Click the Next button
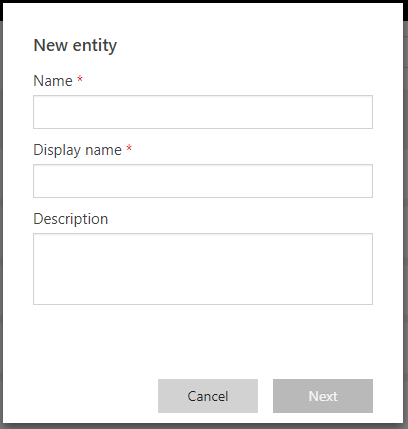The height and width of the screenshot is (429, 408). pos(323,396)
